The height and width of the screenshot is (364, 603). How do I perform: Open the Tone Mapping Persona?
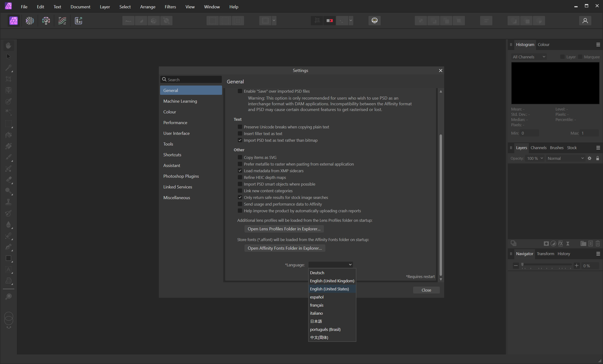pos(62,20)
